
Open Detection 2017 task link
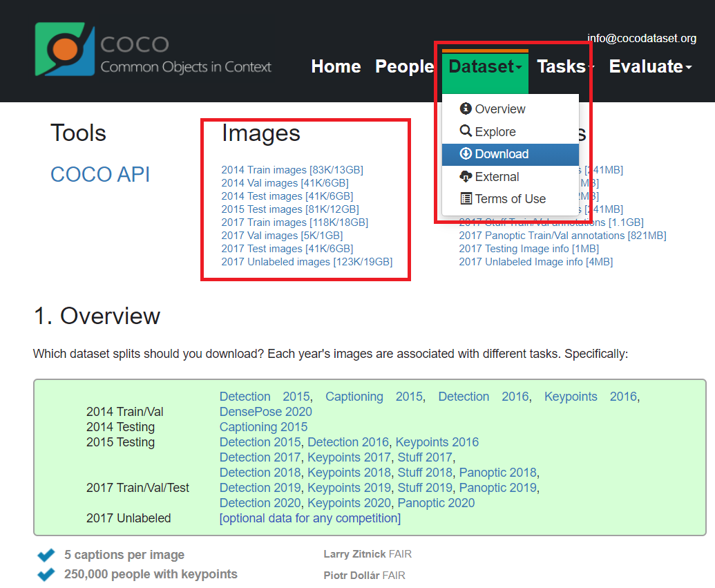tap(260, 457)
